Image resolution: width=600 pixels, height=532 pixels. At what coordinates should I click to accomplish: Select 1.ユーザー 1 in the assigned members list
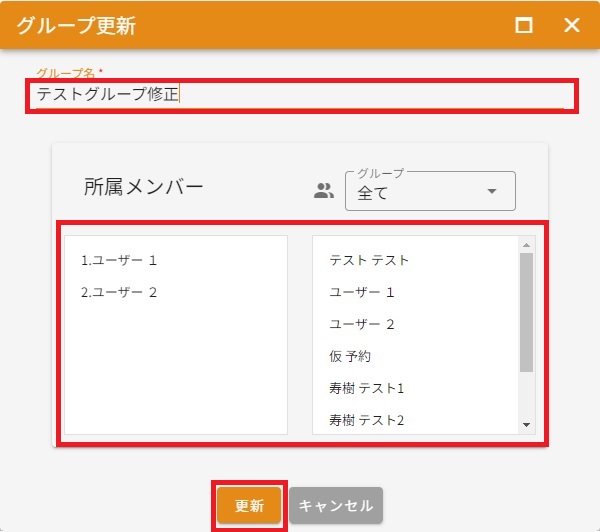tap(119, 260)
